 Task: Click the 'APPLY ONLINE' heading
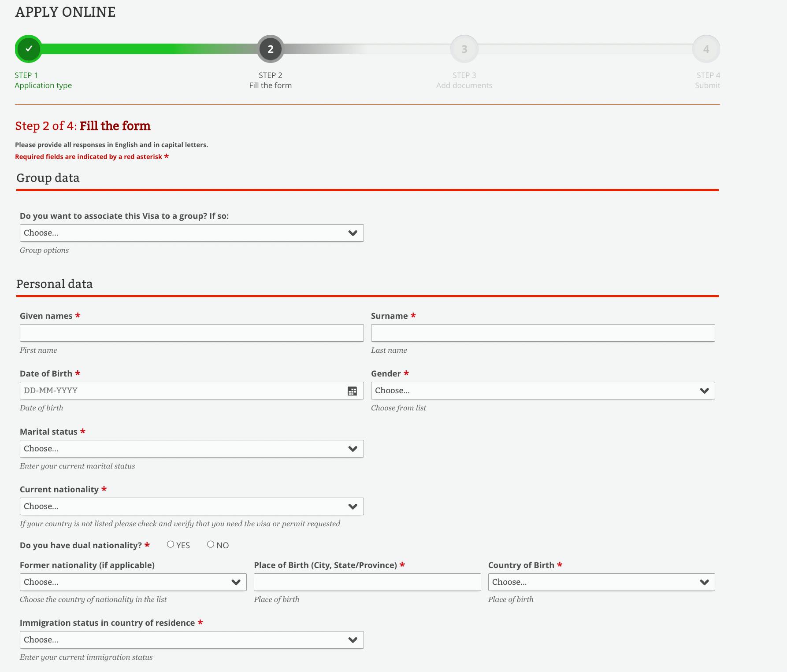(x=65, y=12)
